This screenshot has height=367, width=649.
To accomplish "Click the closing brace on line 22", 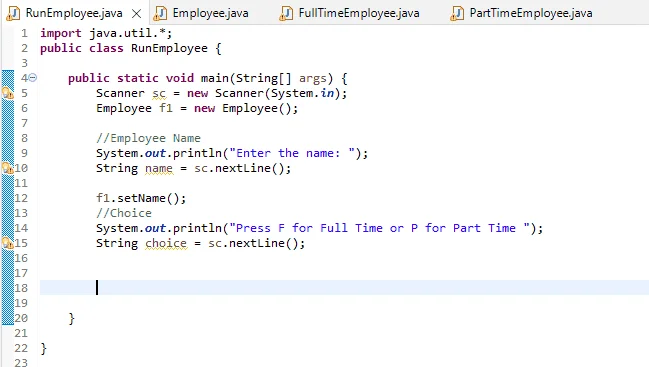I will pos(44,348).
